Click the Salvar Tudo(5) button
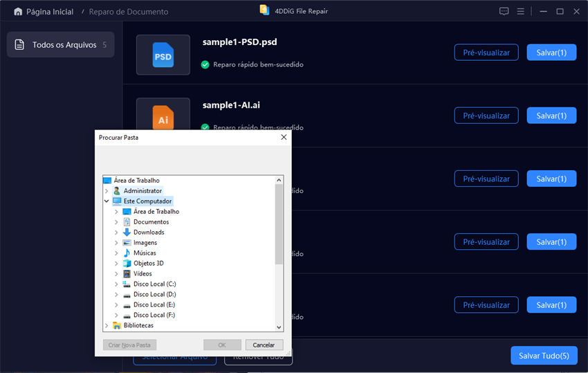Screen dimensions: 588x373 click(544, 356)
